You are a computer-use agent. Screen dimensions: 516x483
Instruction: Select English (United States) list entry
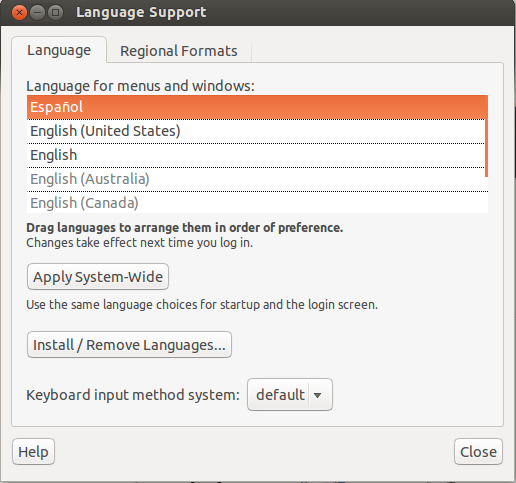tap(256, 131)
